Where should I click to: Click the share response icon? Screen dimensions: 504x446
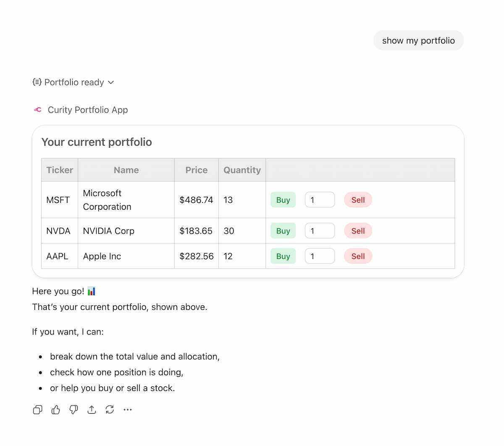(x=92, y=409)
